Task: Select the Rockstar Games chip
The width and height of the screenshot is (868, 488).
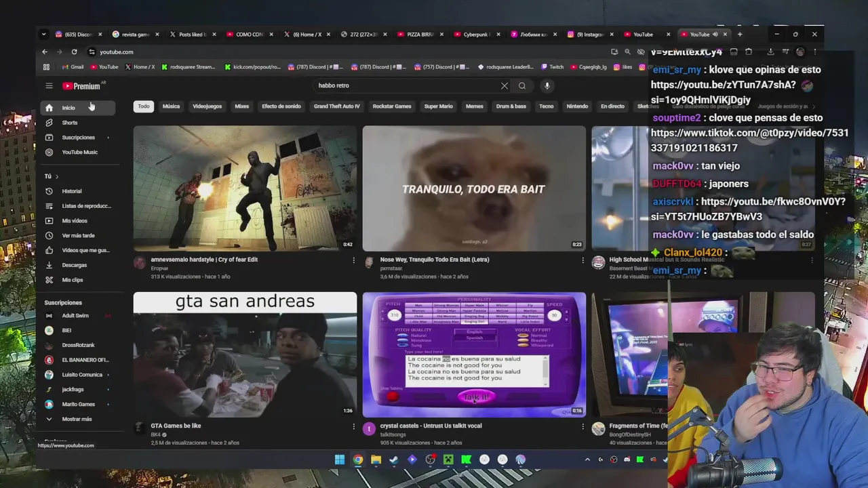Action: tap(392, 106)
